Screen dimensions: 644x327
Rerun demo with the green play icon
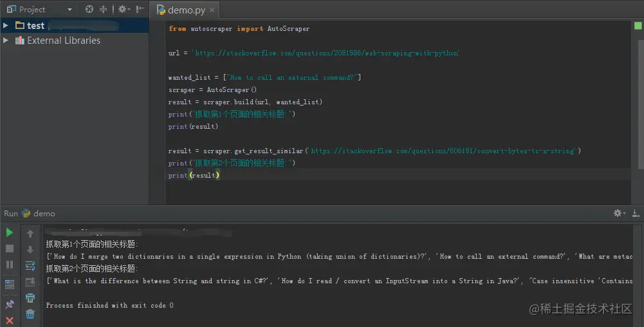point(10,232)
